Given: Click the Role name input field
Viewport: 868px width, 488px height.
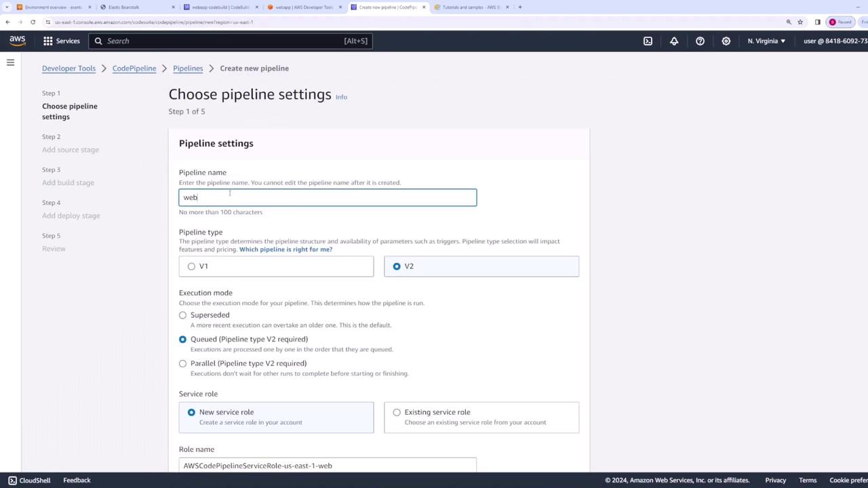Looking at the screenshot, I should [328, 465].
